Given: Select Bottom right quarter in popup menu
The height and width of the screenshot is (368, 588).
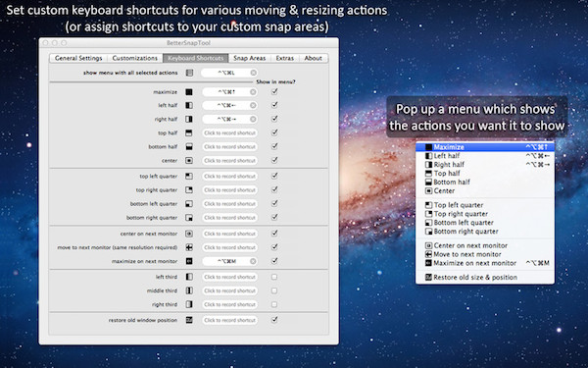Looking at the screenshot, I should tap(485, 232).
